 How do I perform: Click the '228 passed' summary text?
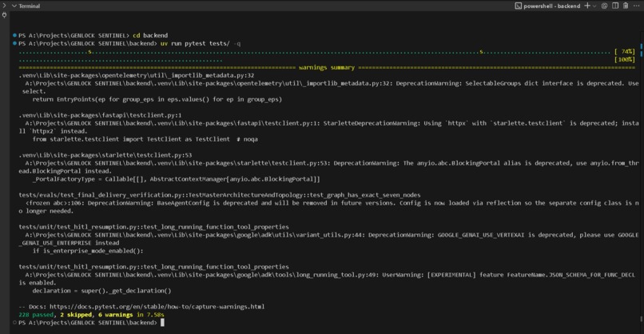point(36,315)
